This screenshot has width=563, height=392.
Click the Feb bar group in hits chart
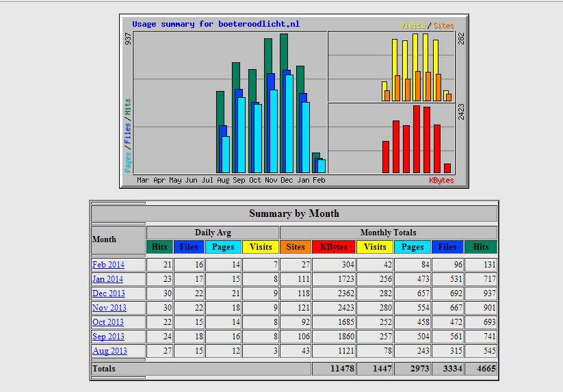pos(319,163)
